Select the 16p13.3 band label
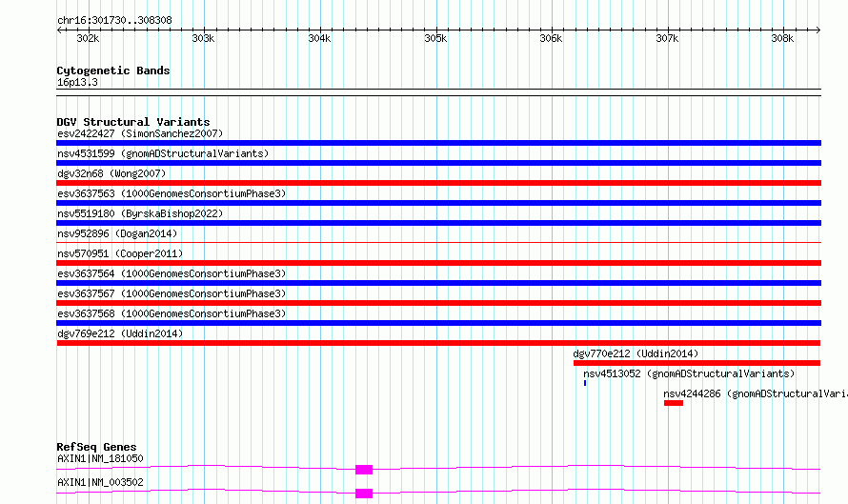Image resolution: width=848 pixels, height=504 pixels. [x=77, y=83]
